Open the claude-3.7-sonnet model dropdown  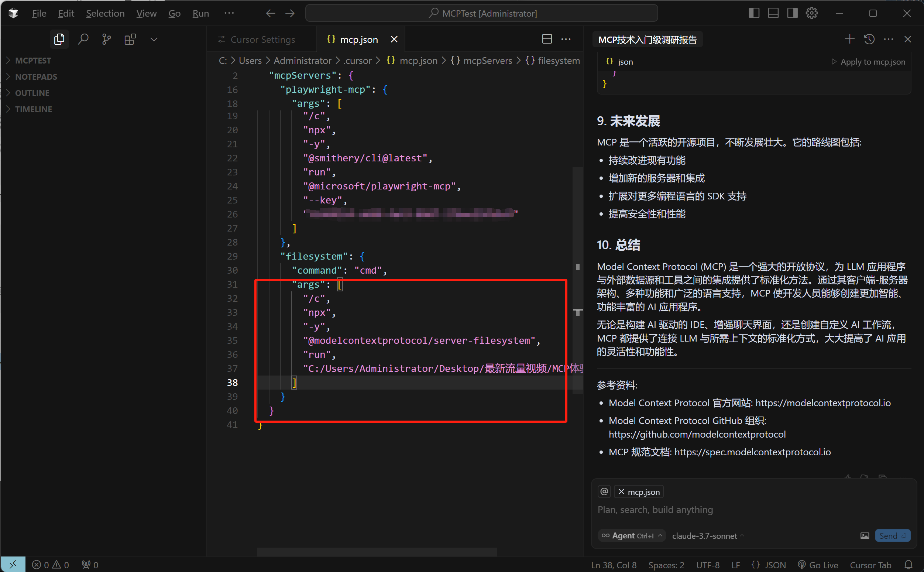707,536
